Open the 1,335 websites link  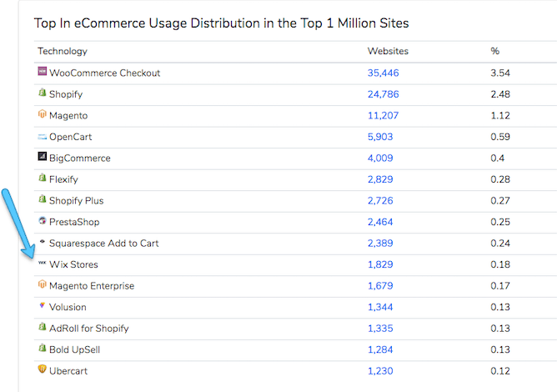coord(380,329)
